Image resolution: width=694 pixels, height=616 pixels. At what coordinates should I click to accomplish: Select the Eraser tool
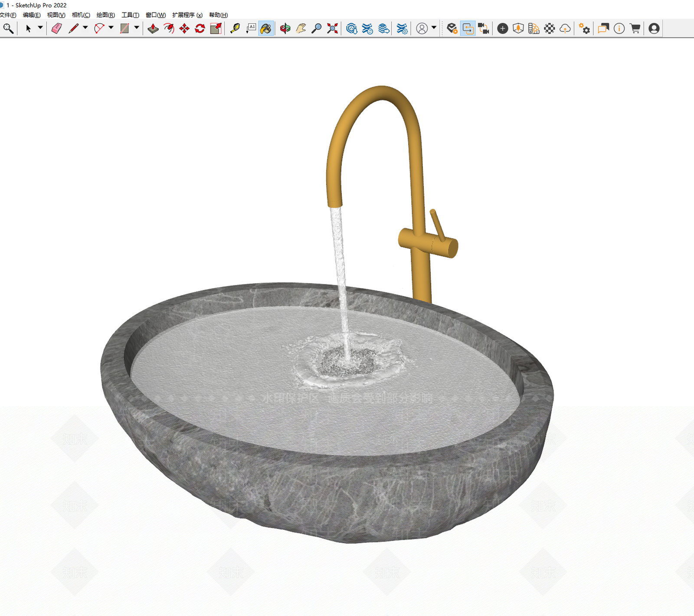[57, 29]
